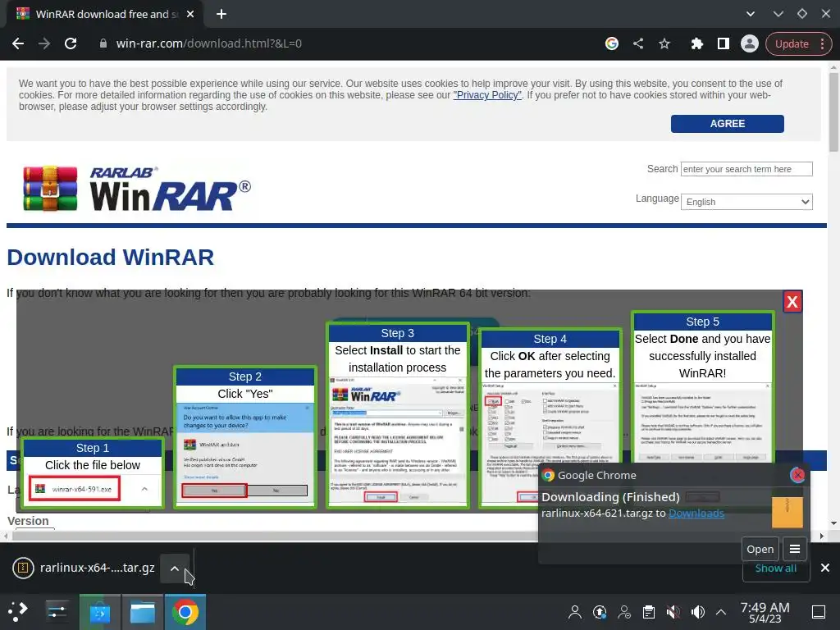Open the Chrome profile avatar
The width and height of the screenshot is (840, 630).
pos(750,43)
